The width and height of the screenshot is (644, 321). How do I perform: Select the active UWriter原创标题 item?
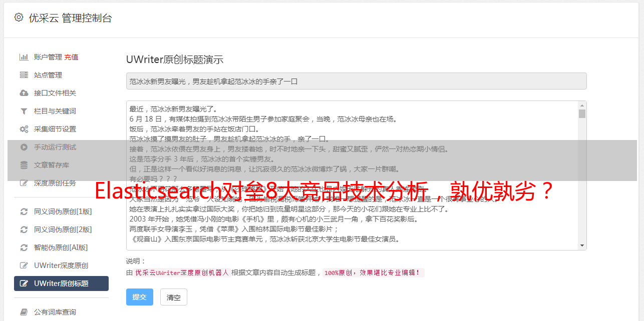(61, 283)
